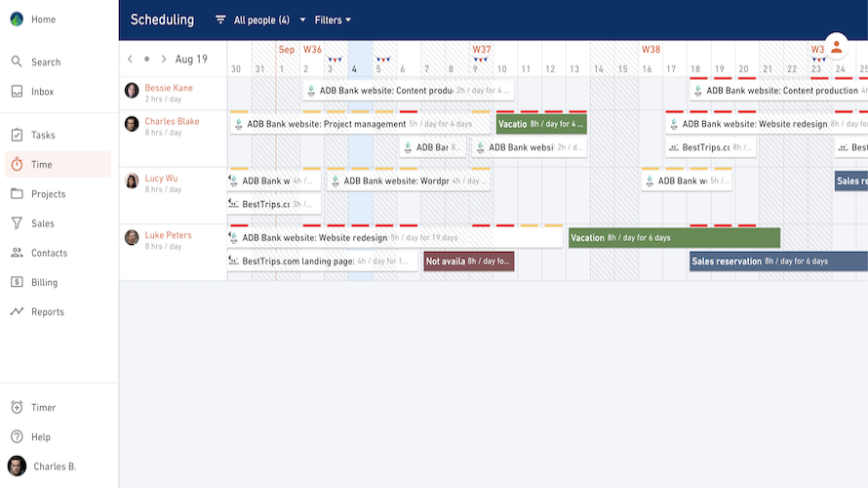Click Help label in sidebar
Viewport: 868px width, 488px height.
tap(40, 437)
